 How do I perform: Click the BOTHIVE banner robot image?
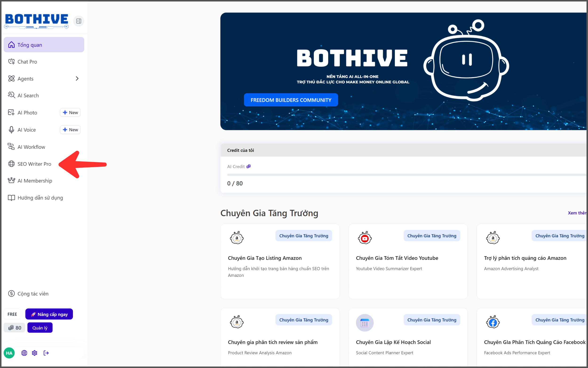[x=466, y=61]
